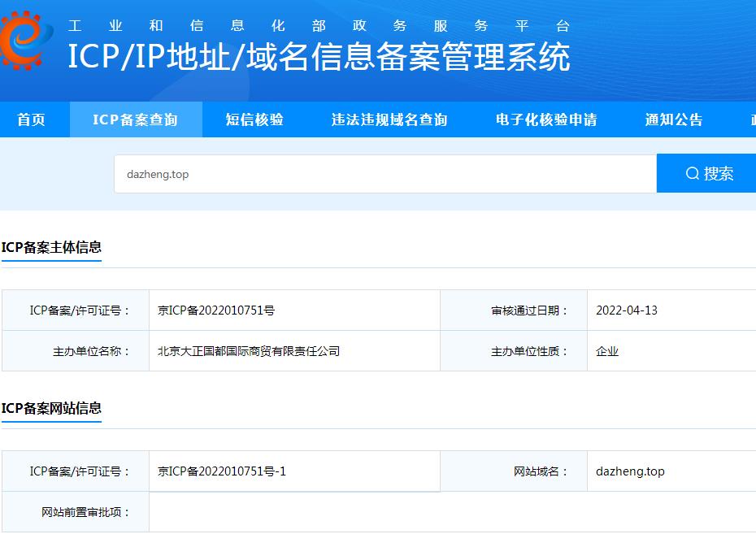756x534 pixels.
Task: Click the approval date 2022-04-13
Action: pos(627,310)
